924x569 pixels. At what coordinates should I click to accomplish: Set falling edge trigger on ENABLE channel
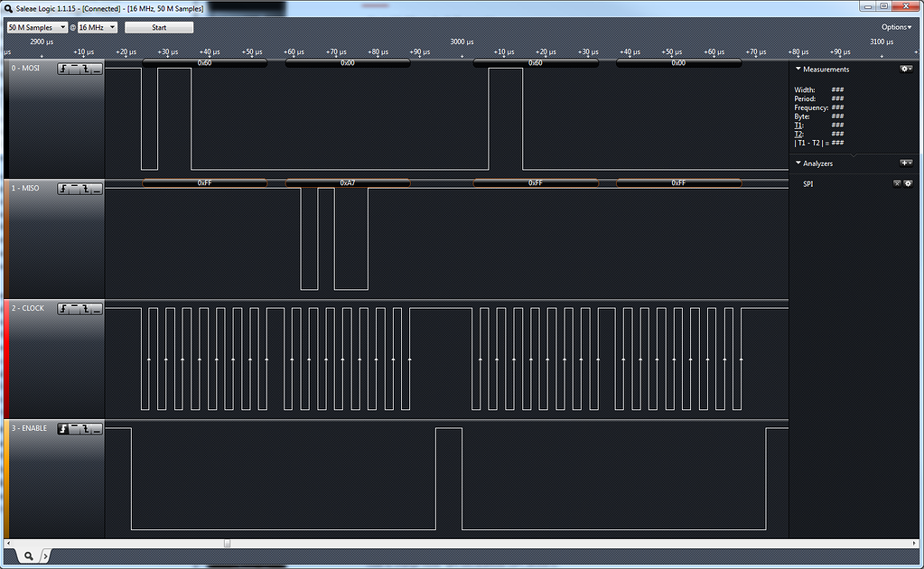(x=86, y=429)
